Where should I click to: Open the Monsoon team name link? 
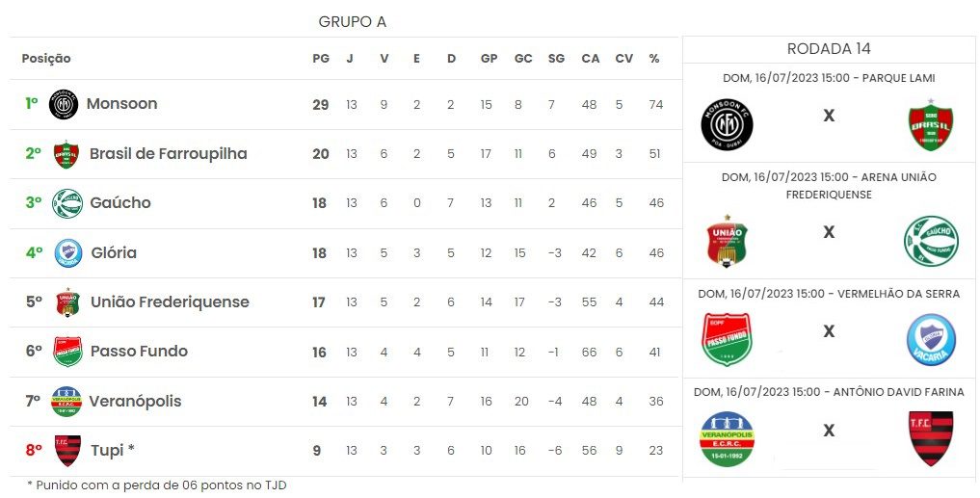tap(121, 104)
